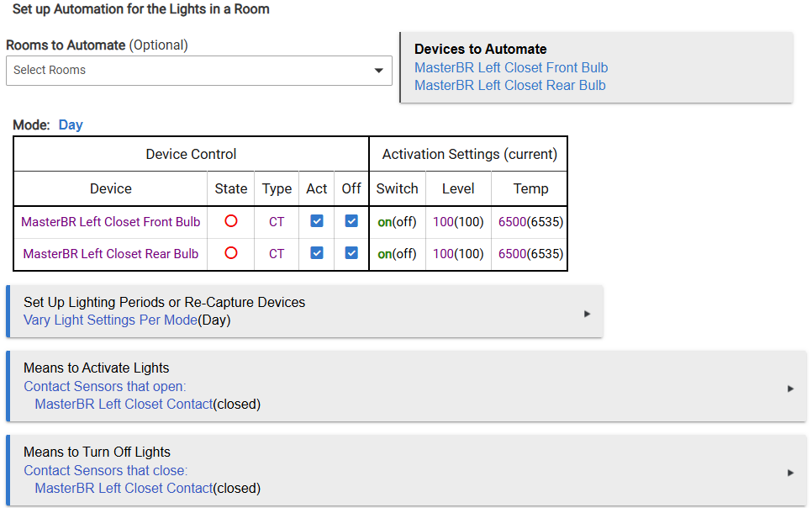Expand Set Up Lighting Periods section arrow
Screen dimensions: 812x508
tap(587, 314)
